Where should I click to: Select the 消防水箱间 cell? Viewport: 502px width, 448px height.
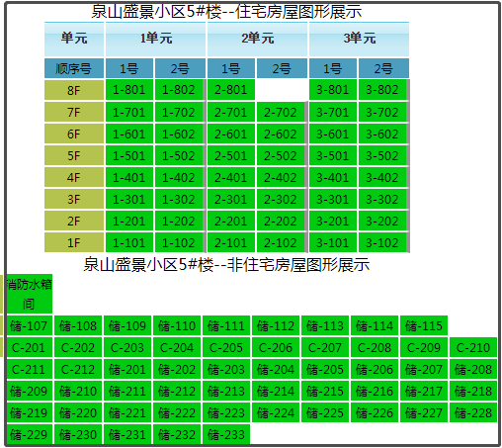[x=29, y=294]
